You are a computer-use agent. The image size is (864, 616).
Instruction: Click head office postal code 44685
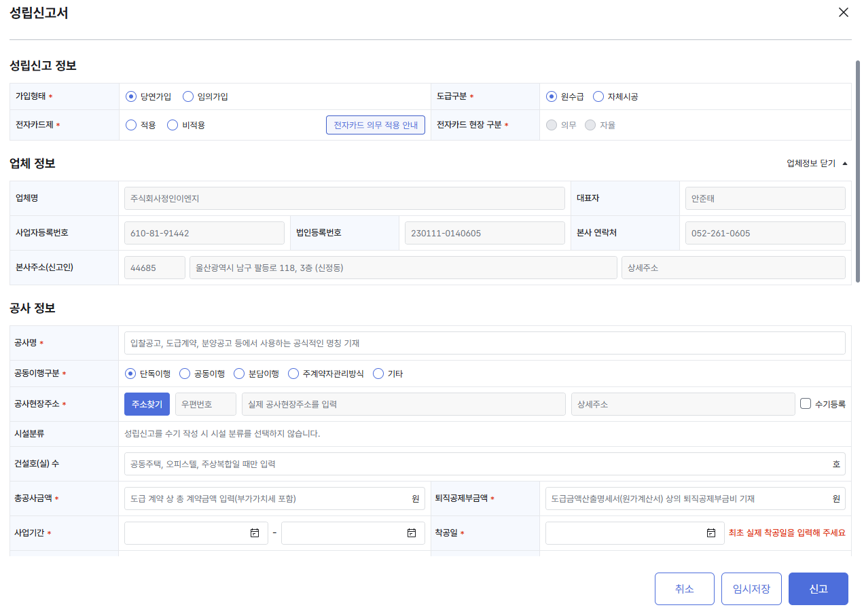point(155,268)
